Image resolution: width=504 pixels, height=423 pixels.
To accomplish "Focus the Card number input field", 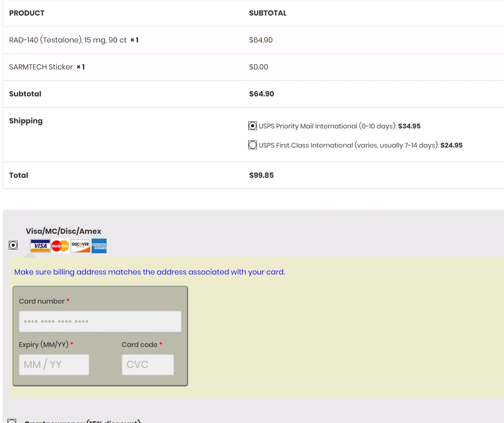I will (100, 322).
